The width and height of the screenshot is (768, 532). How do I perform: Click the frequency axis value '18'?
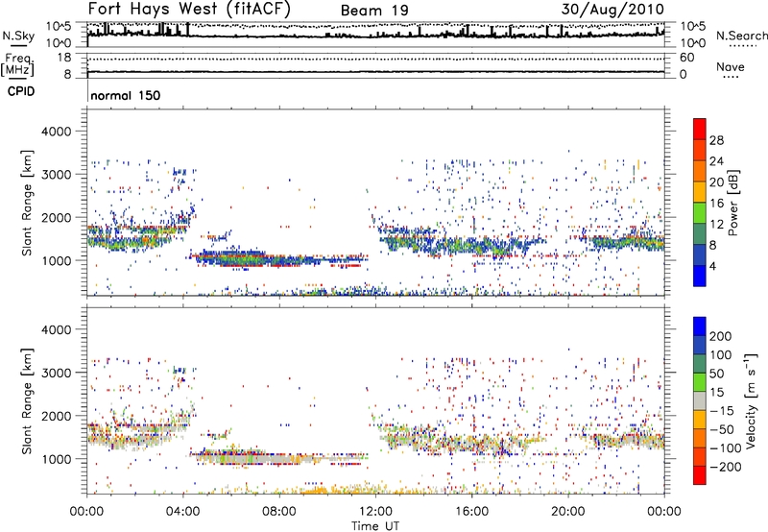pyautogui.click(x=64, y=58)
